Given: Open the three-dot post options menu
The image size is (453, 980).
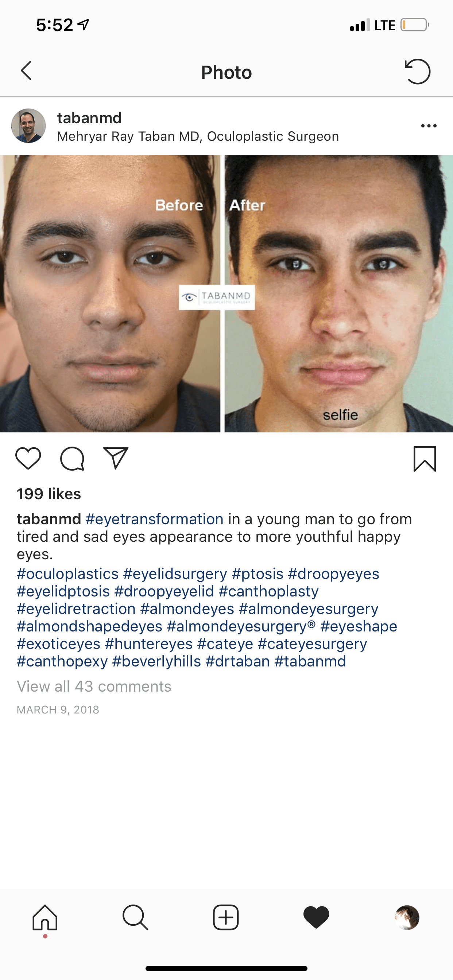Looking at the screenshot, I should pyautogui.click(x=429, y=126).
